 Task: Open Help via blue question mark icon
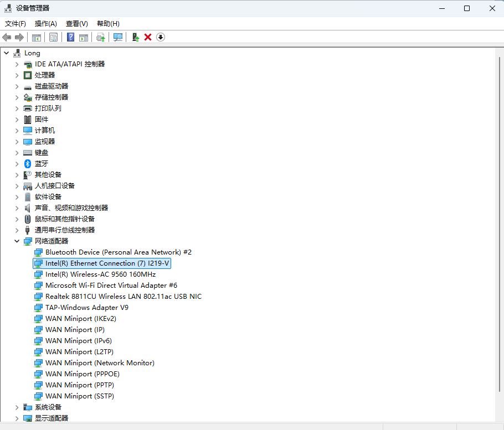click(x=70, y=37)
